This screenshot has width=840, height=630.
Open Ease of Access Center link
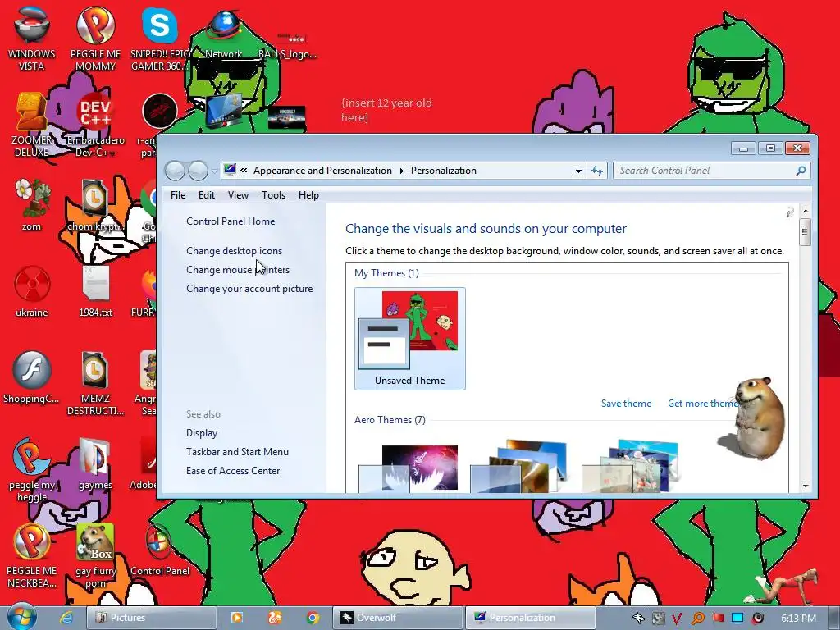click(x=233, y=470)
